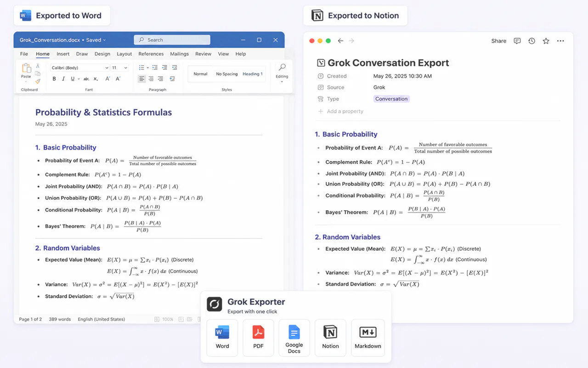The width and height of the screenshot is (588, 368).
Task: Switch to the Review tab
Action: (x=203, y=54)
